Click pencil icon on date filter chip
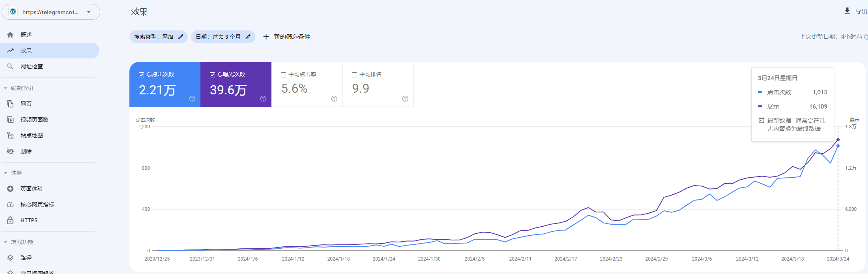 248,37
